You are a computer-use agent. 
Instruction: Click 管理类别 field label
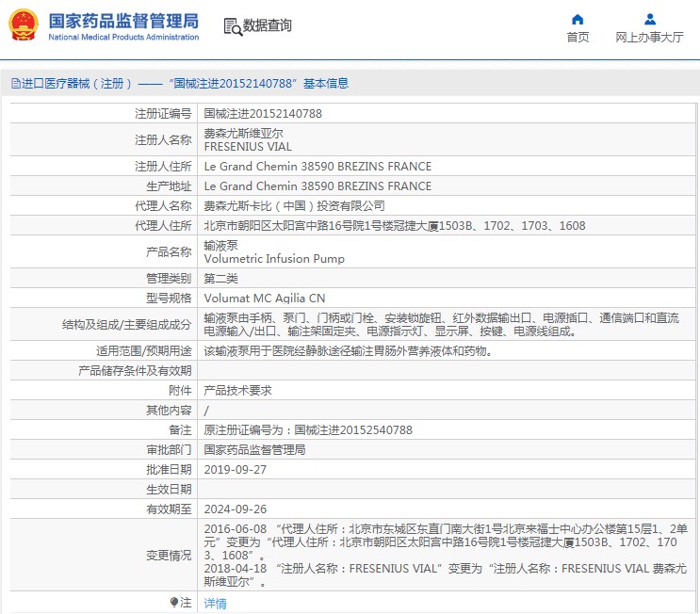click(169, 279)
